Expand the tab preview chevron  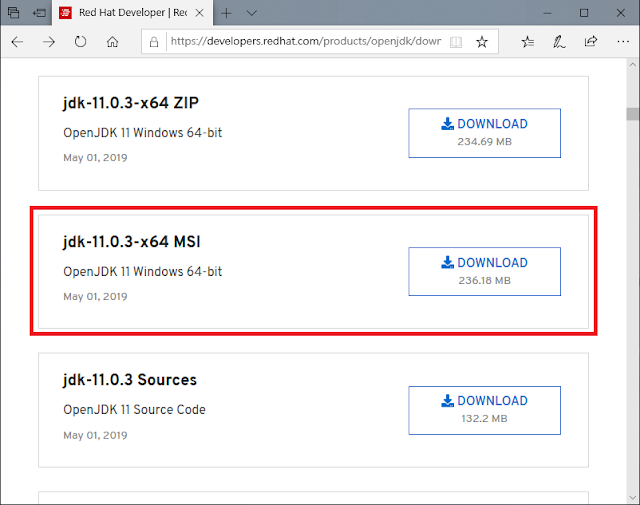(251, 13)
